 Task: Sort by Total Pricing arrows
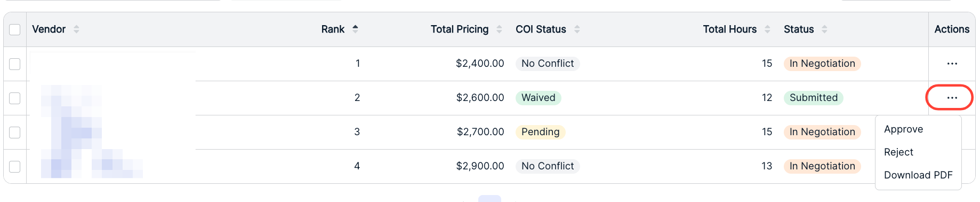(499, 29)
